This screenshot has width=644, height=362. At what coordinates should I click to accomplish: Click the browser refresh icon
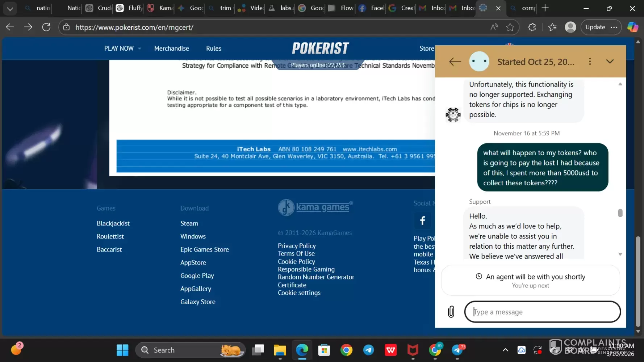[x=46, y=27]
